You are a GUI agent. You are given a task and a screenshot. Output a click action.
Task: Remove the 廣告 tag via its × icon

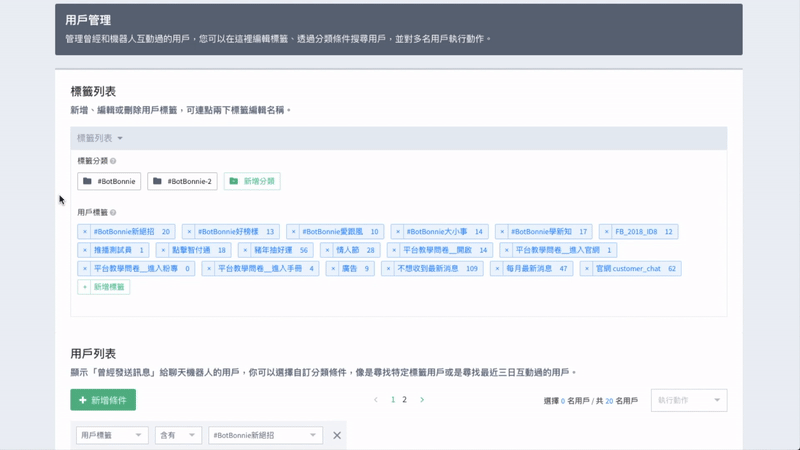[333, 268]
